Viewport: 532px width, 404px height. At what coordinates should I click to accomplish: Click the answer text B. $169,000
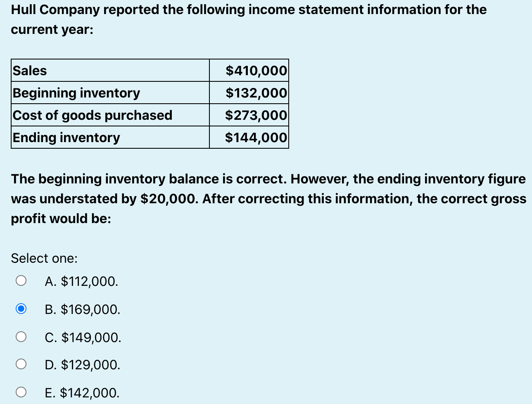[x=82, y=309]
